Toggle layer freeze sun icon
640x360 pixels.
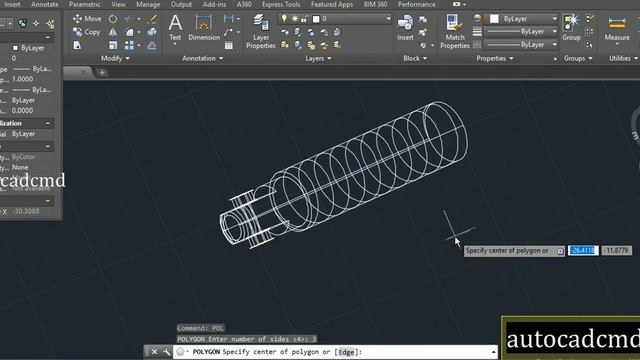pyautogui.click(x=294, y=19)
